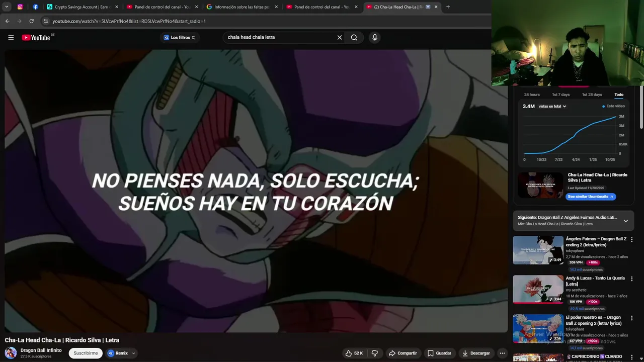Open the tab search dropdown arrow
Image resolution: width=644 pixels, height=362 pixels.
click(7, 7)
